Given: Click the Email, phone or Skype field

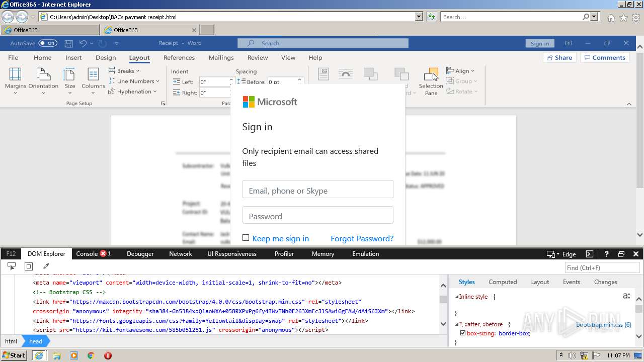Looking at the screenshot, I should [x=317, y=190].
